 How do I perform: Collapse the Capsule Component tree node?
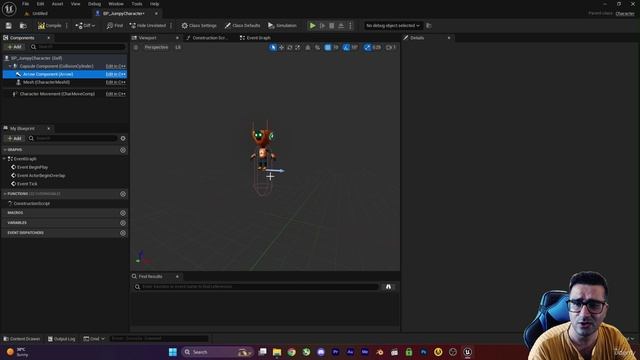pyautogui.click(x=10, y=66)
